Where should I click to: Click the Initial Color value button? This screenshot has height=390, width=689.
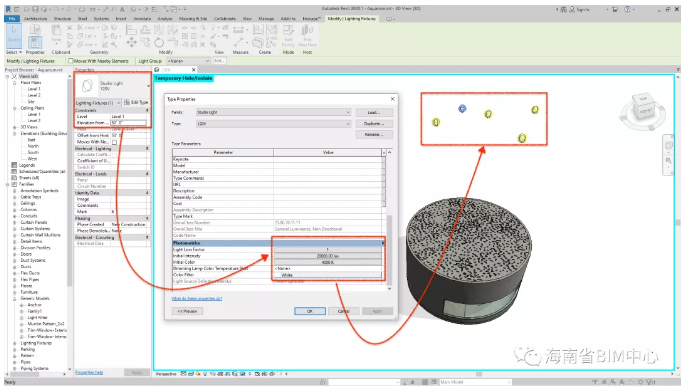328,262
